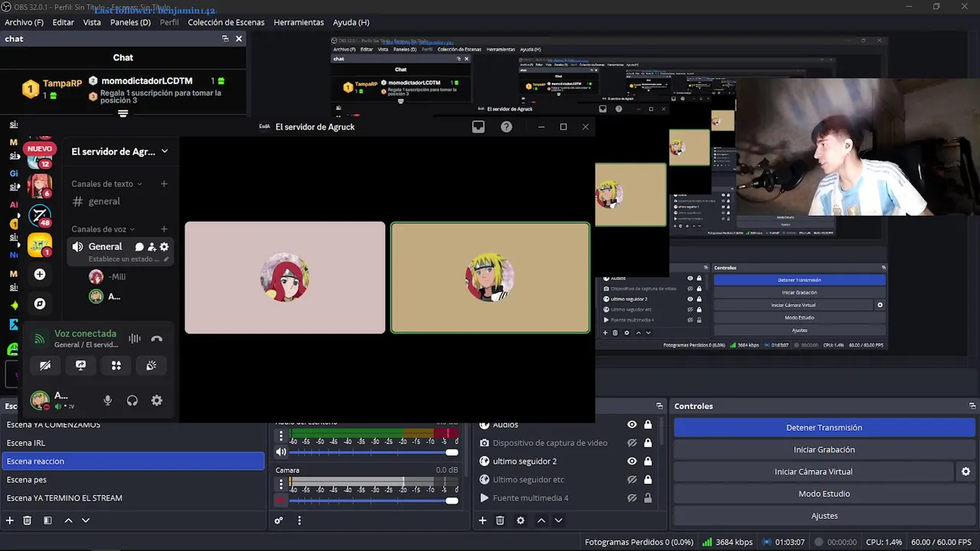The image size is (980, 551).
Task: Open Discord soundboard button
Action: [x=152, y=366]
